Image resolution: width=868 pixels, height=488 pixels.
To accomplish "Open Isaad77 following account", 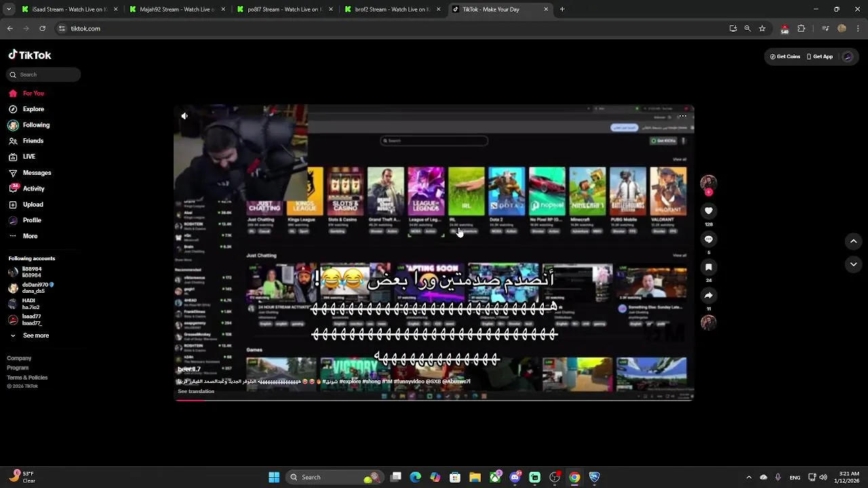I will 26,320.
